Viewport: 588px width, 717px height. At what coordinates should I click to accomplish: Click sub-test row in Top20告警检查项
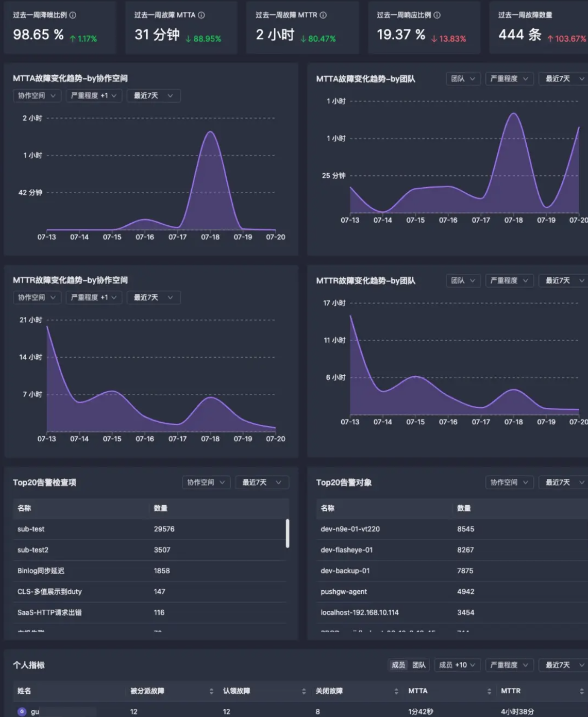click(x=150, y=529)
